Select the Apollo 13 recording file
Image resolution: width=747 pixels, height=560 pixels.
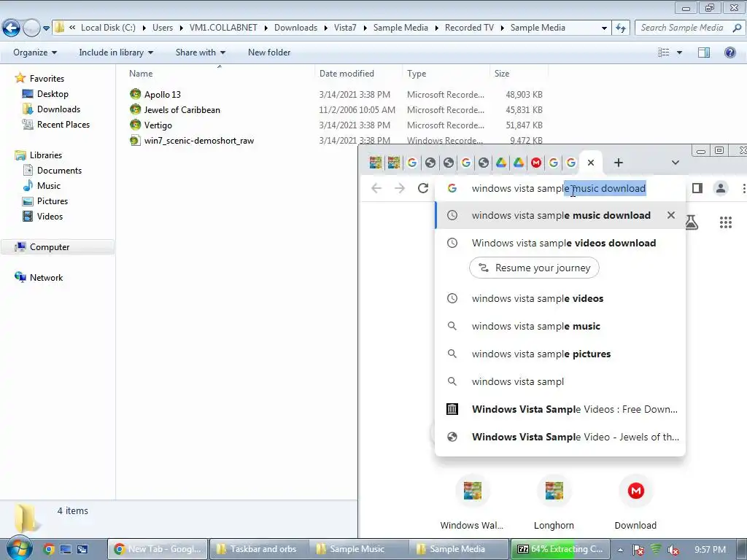[x=163, y=94]
